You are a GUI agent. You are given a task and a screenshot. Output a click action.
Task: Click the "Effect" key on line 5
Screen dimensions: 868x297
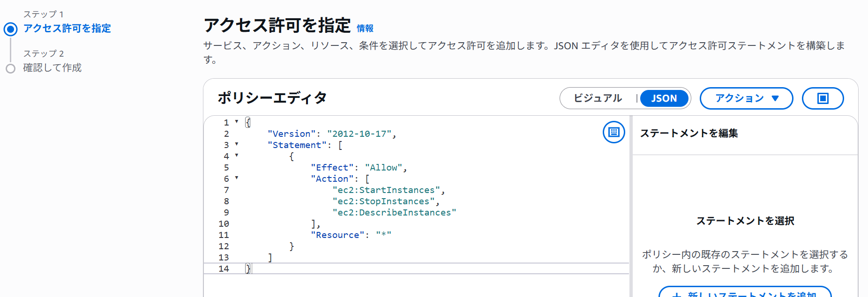coord(332,168)
